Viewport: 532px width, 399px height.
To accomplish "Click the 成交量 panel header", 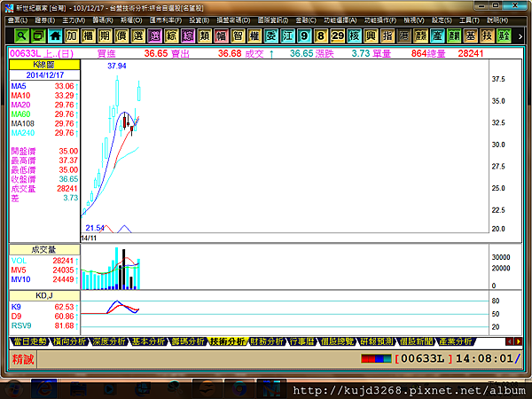I will click(x=44, y=250).
